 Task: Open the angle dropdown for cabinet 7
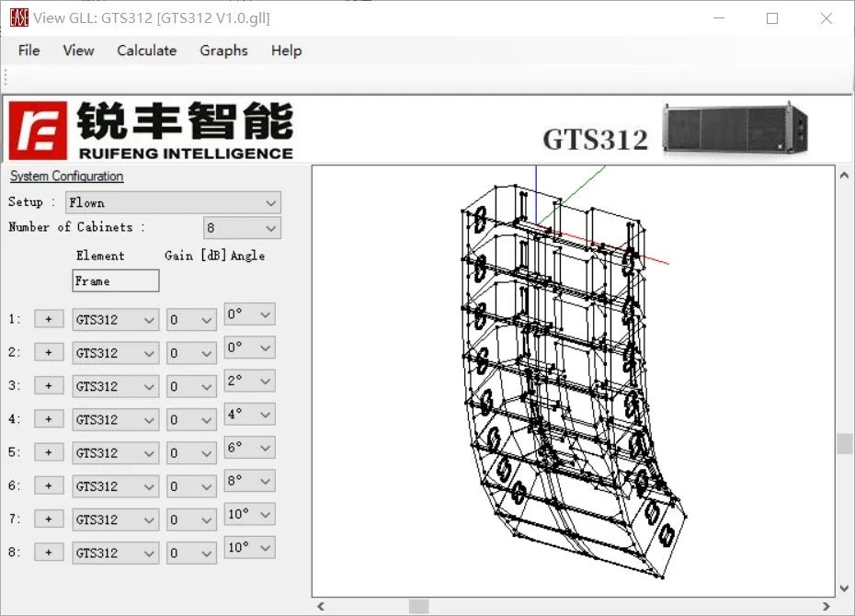(x=250, y=514)
